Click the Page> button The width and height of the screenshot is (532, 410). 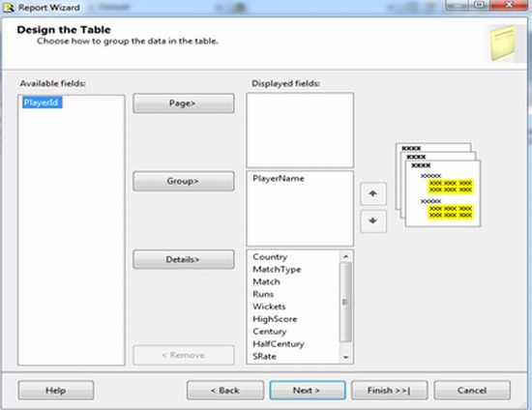(x=184, y=103)
